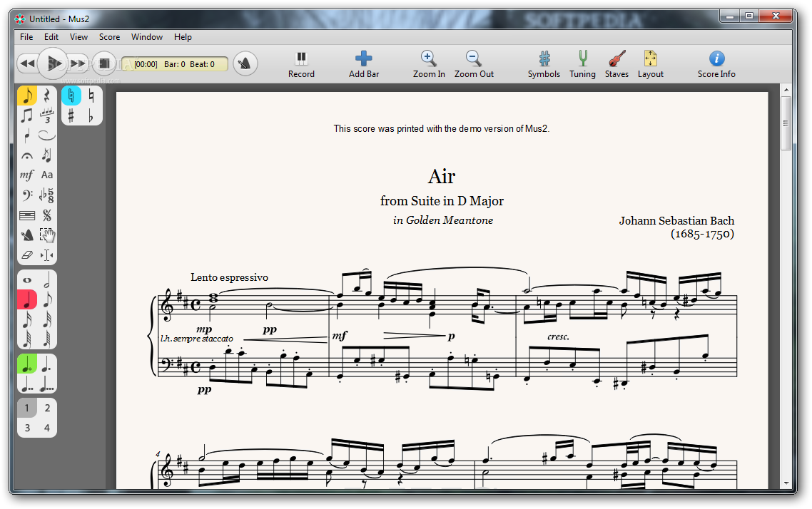The width and height of the screenshot is (812, 509).
Task: Open the View menu
Action: [78, 37]
